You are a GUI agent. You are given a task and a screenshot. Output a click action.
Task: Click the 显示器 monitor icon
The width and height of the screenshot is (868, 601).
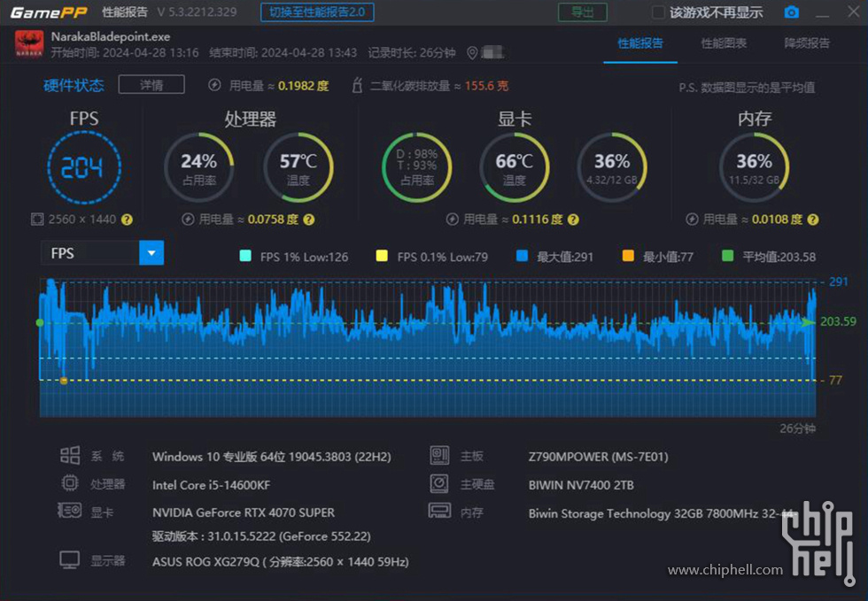70,560
